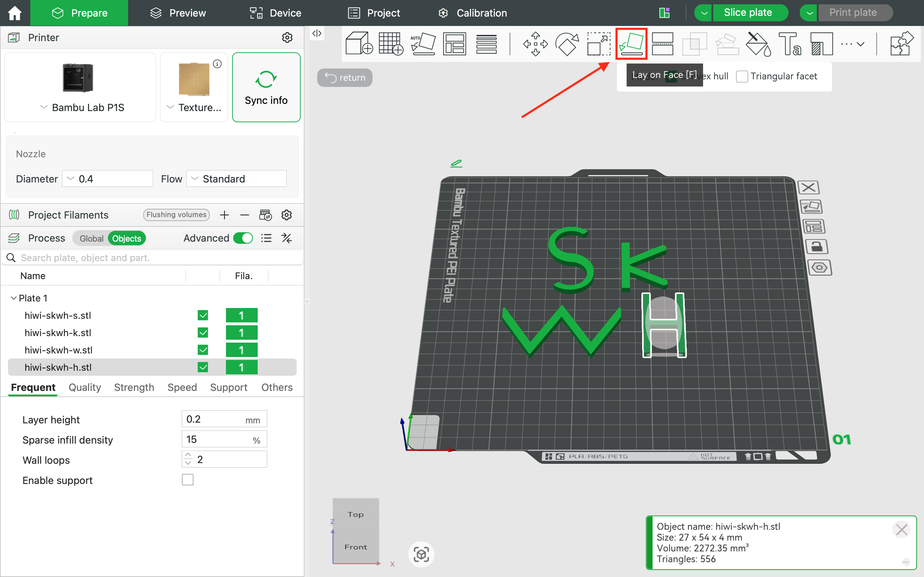
Task: Open the Flow Standard dropdown
Action: [236, 179]
